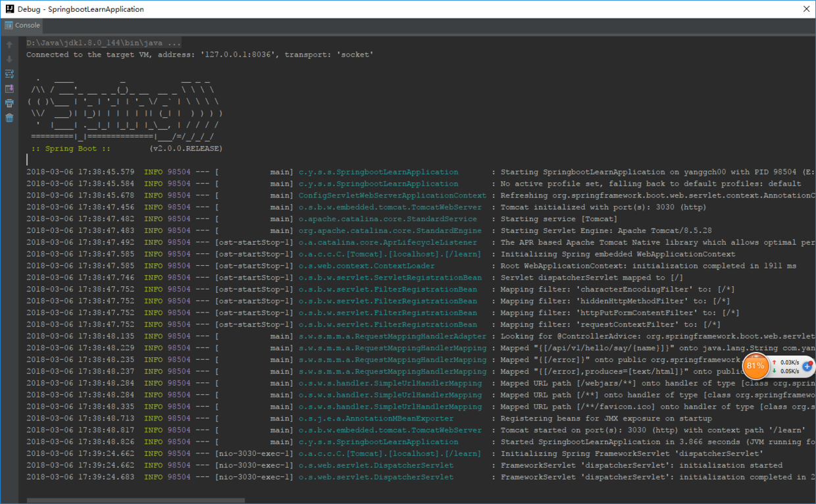Screen dimensions: 816x504
Task: Click 'o.s.b.w.servlet.ServletRegistrationBean' logger name
Action: coord(390,278)
